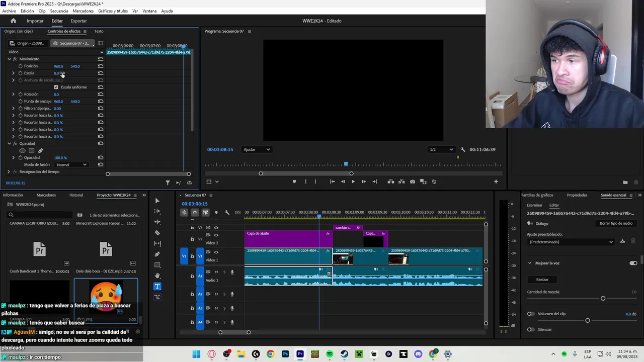
Task: Solo track Audio 1 (S button)
Action: coord(224,272)
